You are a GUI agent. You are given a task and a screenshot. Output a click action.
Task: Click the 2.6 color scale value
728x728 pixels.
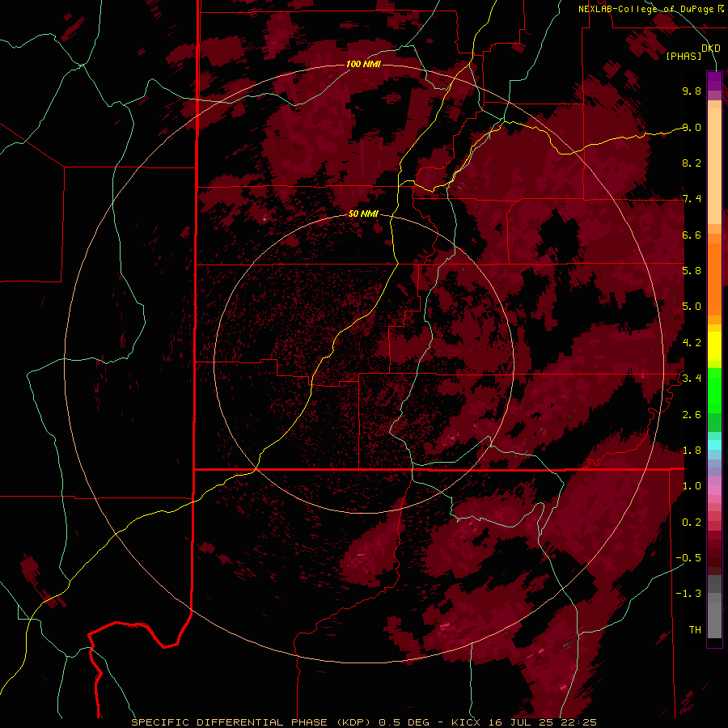pyautogui.click(x=692, y=415)
